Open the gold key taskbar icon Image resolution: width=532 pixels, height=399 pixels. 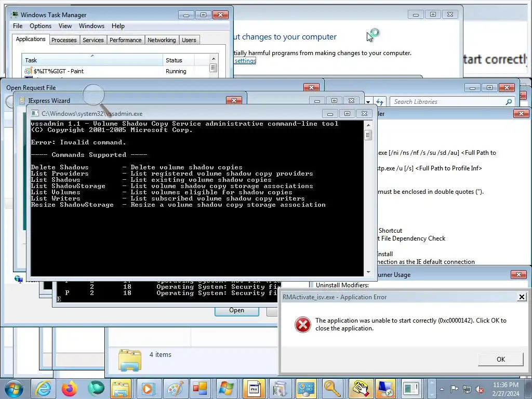332,389
